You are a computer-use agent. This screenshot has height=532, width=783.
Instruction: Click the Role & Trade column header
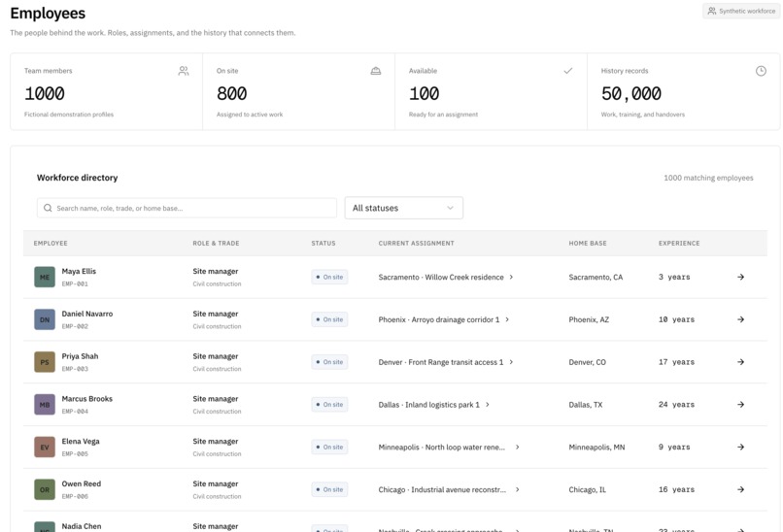(217, 243)
